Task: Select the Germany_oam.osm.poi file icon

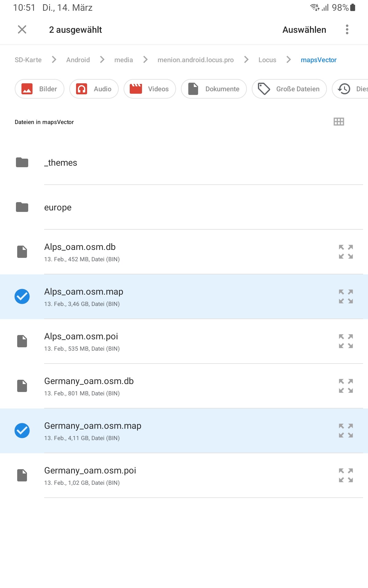Action: [x=22, y=475]
